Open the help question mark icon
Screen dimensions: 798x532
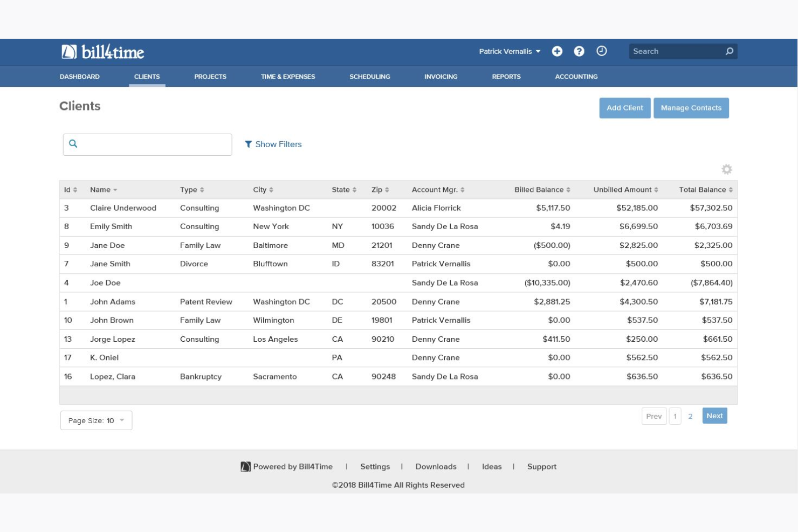[579, 51]
